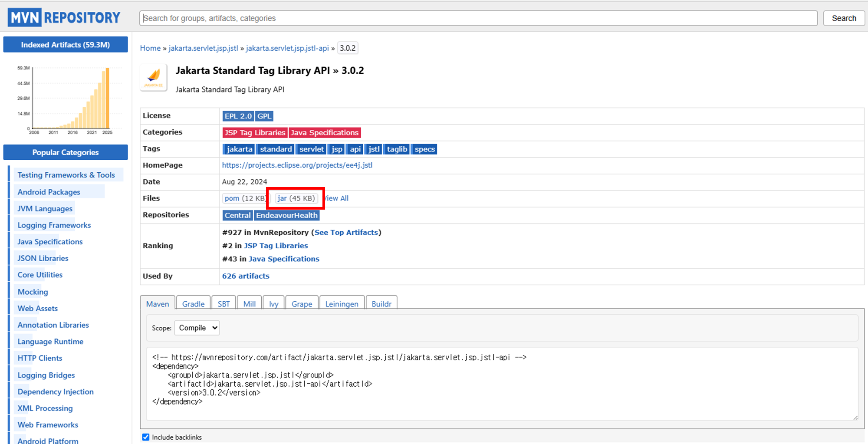This screenshot has width=868, height=444.
Task: Open Testing Frameworks & Tools category
Action: tap(66, 175)
